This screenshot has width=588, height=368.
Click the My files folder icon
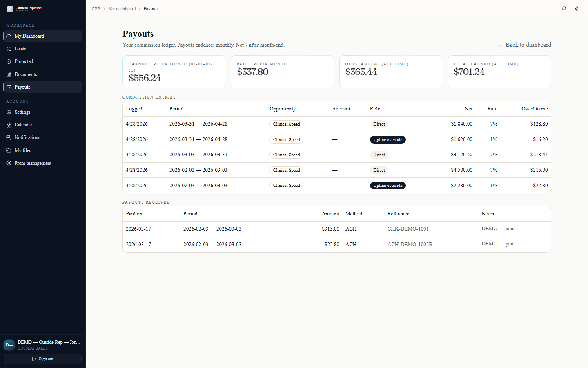[x=9, y=150]
